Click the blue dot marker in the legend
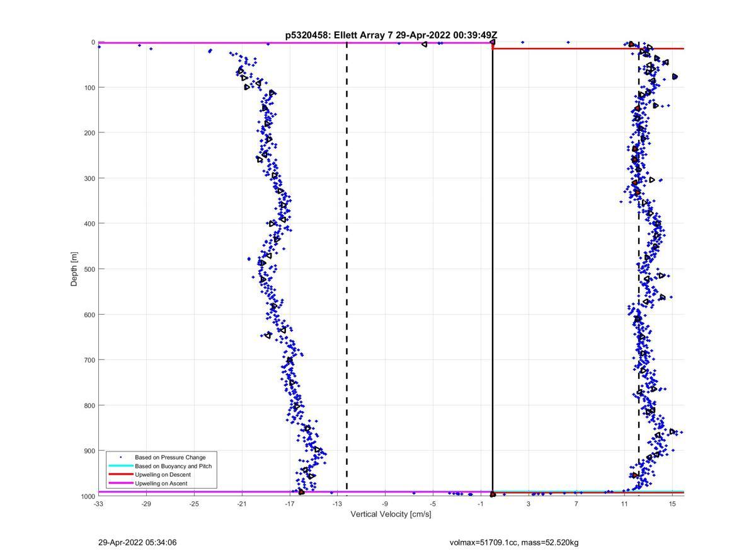This screenshot has width=756, height=558. point(120,457)
